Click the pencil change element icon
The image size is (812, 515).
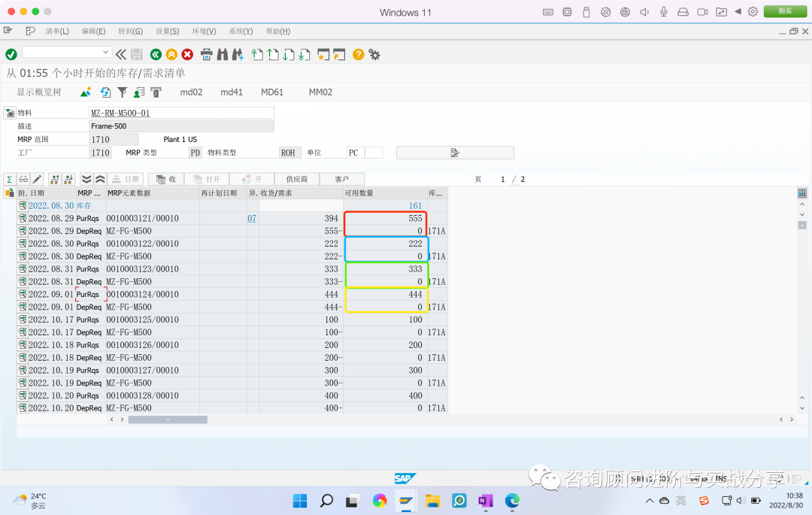(x=37, y=179)
